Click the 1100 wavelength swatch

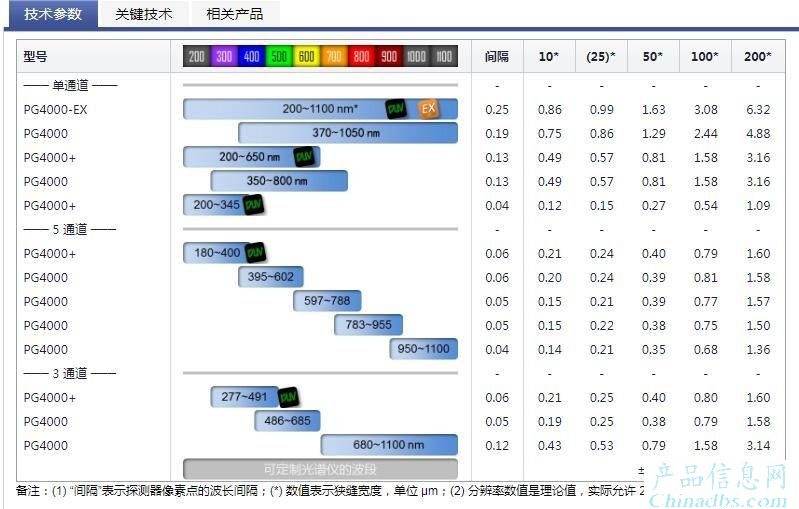[x=444, y=56]
